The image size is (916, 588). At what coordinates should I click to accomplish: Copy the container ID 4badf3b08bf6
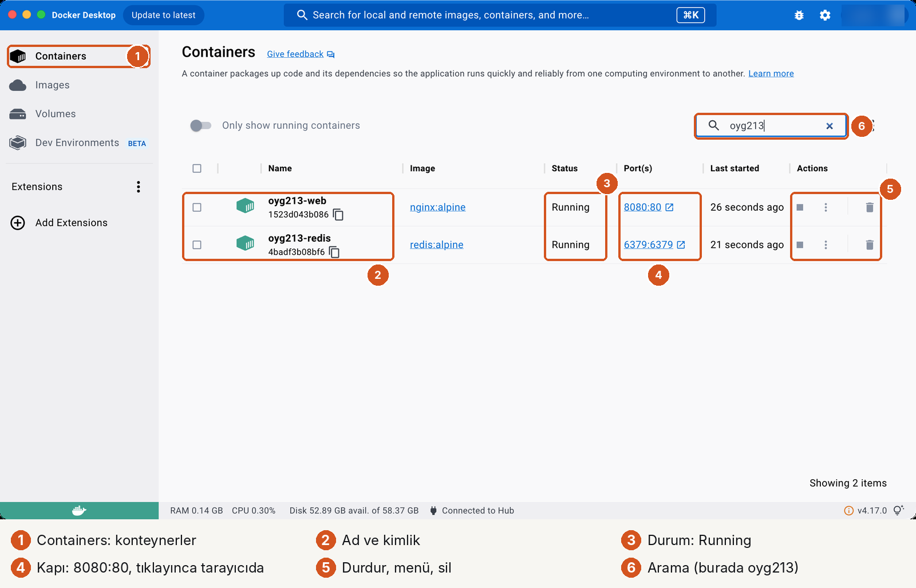(334, 252)
